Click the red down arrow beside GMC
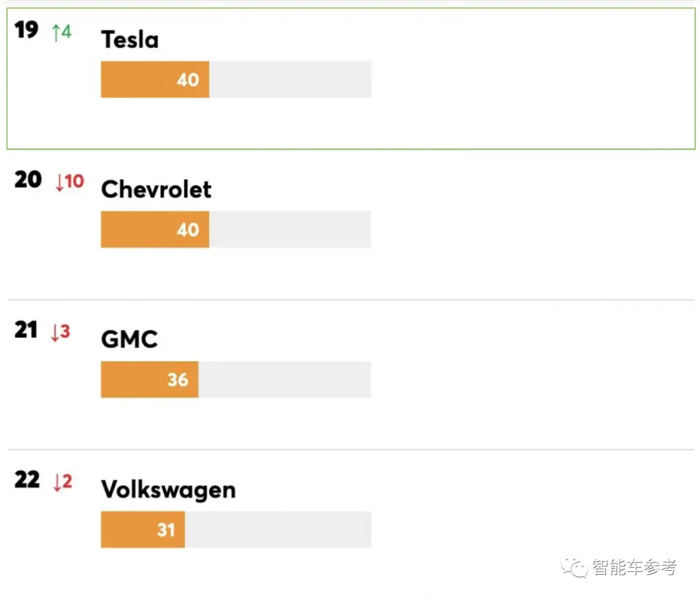This screenshot has height=598, width=700. 55,332
